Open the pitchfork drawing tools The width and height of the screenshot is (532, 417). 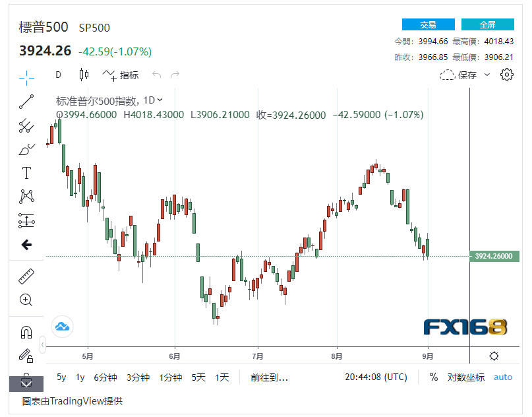[26, 125]
